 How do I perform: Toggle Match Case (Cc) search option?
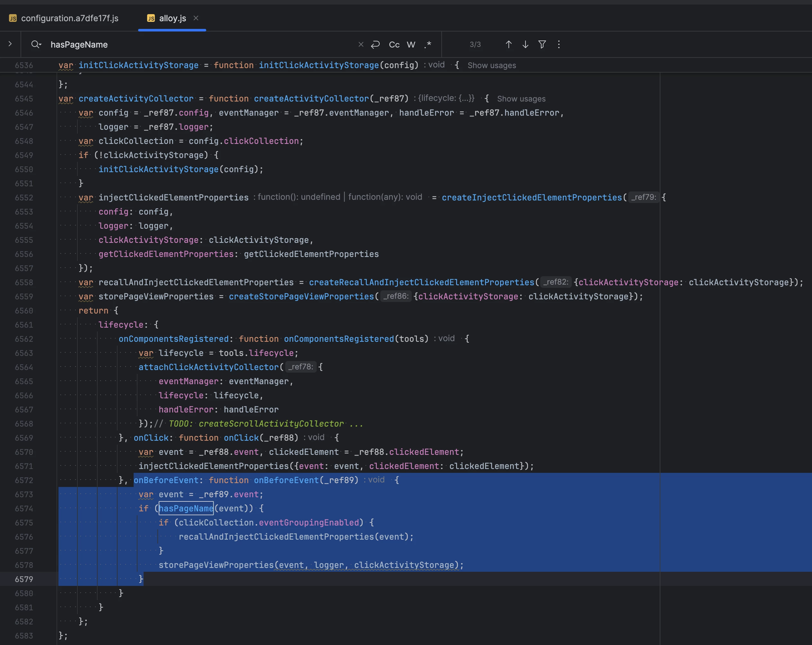pyautogui.click(x=394, y=44)
